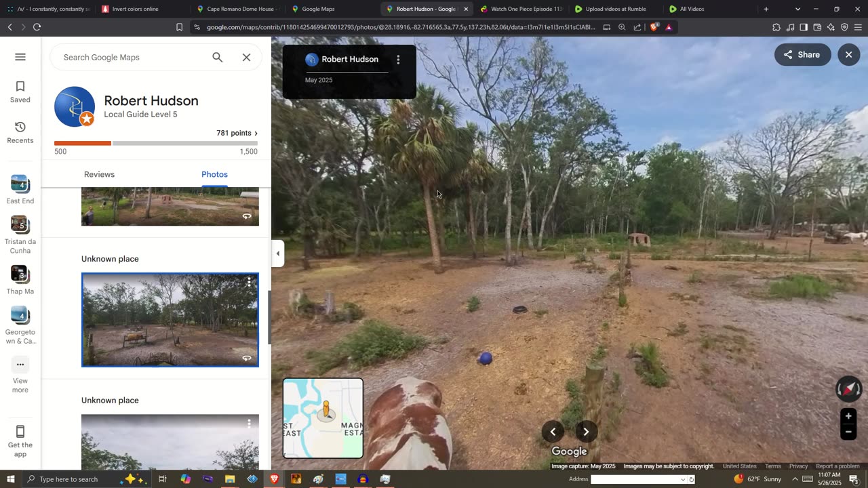Viewport: 868px width, 488px height.
Task: Collapse the side panel arrow
Action: click(277, 253)
